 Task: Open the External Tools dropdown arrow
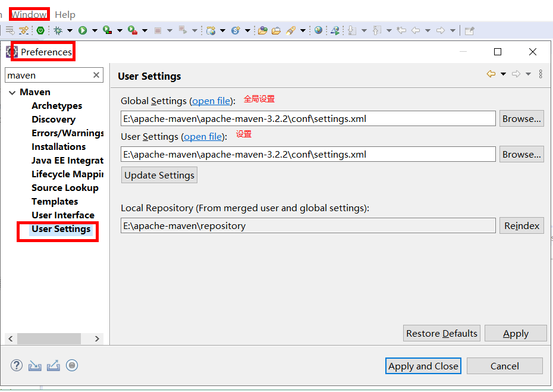pos(144,31)
